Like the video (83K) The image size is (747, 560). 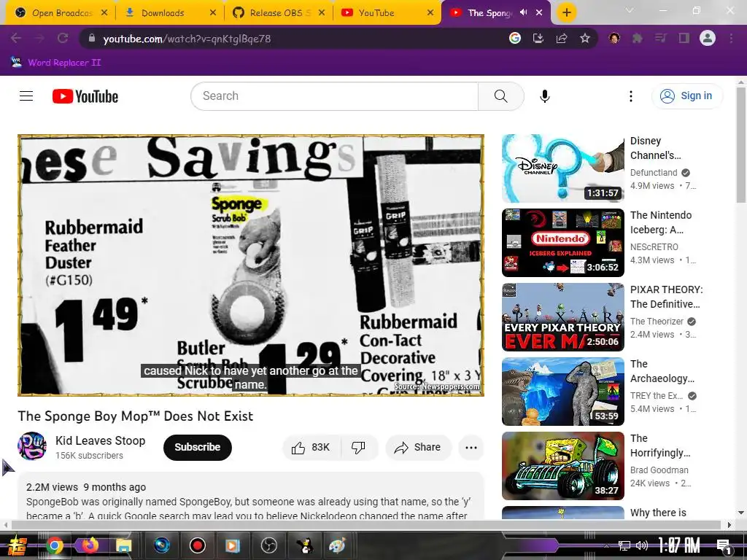311,447
